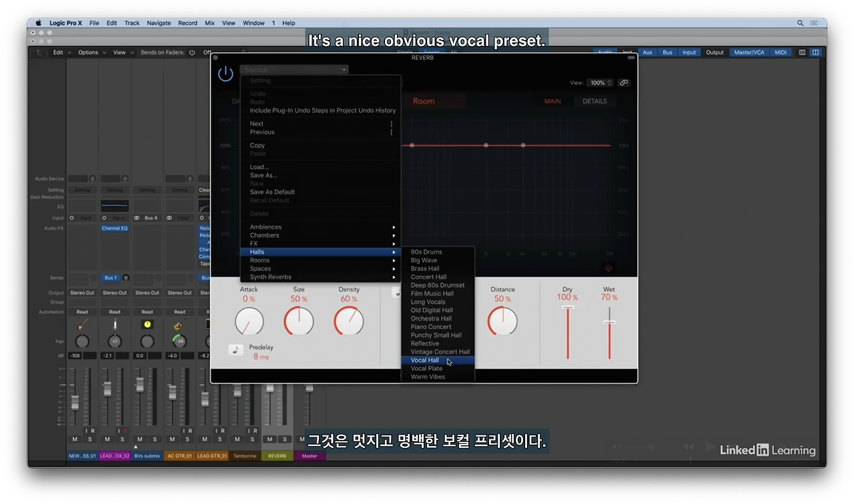Toggle Sends on Faders power icon
Image resolution: width=854 pixels, height=504 pixels.
192,52
